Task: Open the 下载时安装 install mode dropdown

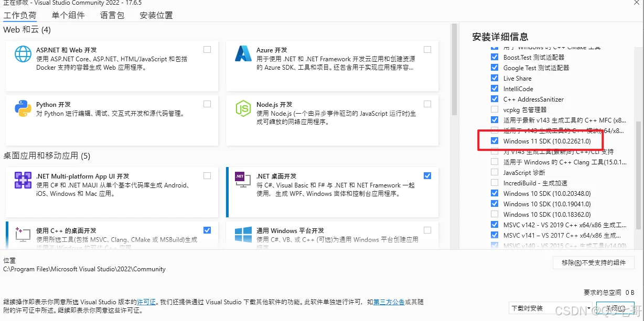Action: [x=550, y=308]
